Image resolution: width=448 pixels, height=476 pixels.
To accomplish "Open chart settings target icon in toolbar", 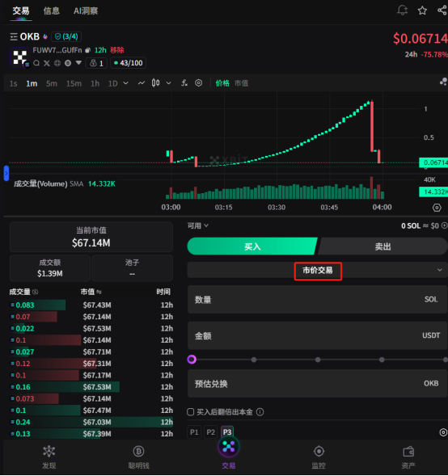I will (x=199, y=83).
